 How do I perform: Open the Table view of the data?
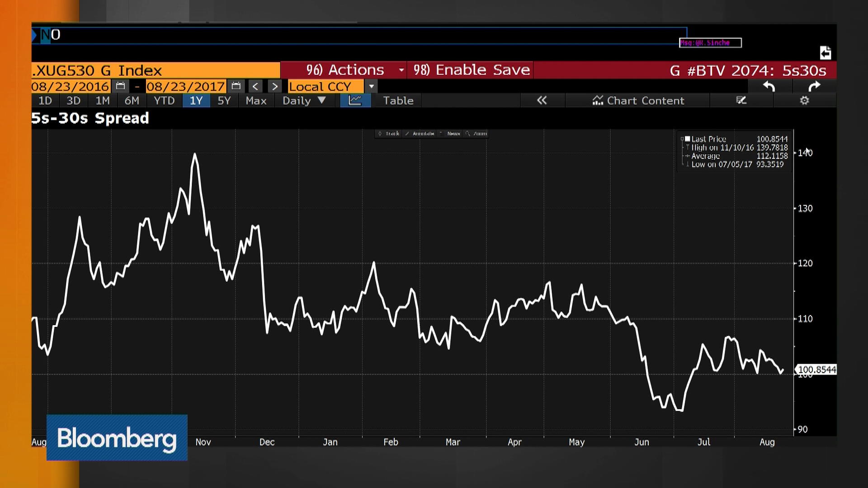click(x=397, y=101)
